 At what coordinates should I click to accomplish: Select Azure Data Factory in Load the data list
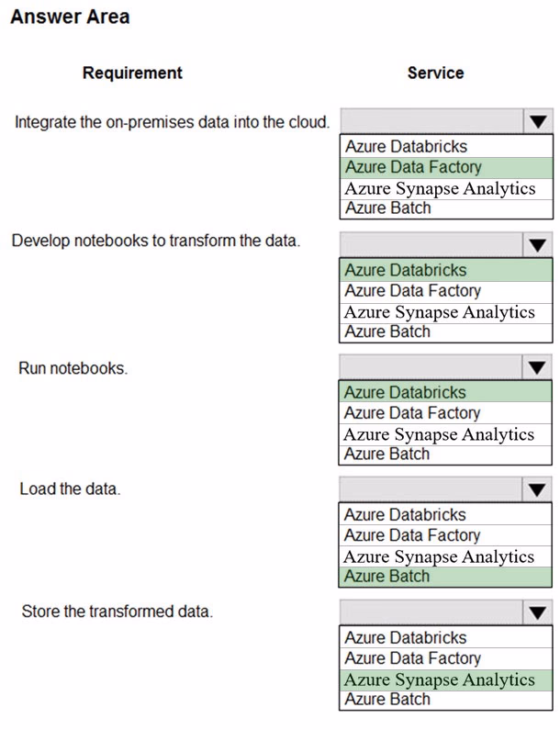(445, 535)
